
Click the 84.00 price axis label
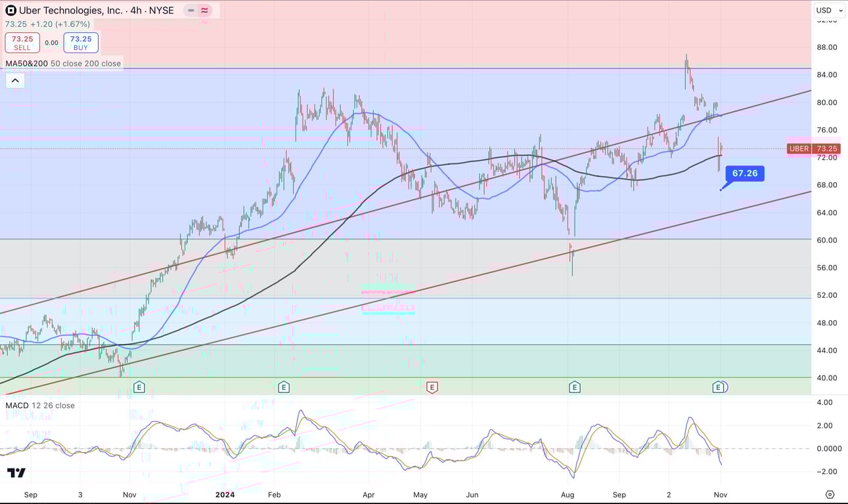(827, 75)
